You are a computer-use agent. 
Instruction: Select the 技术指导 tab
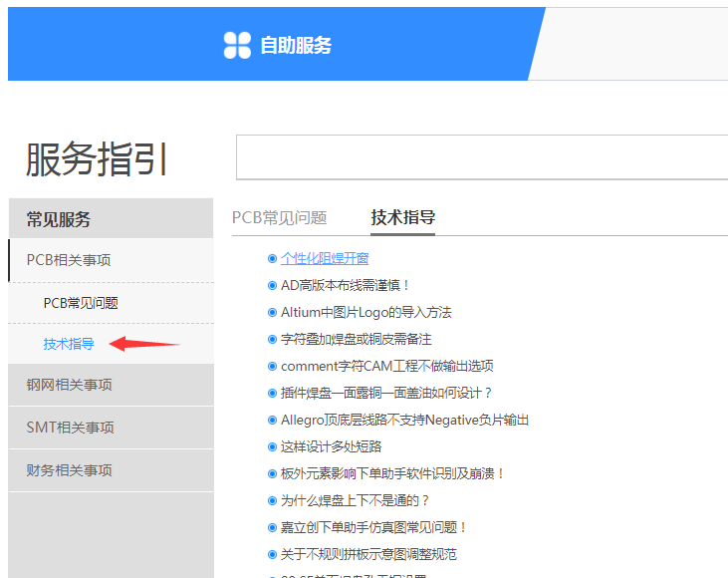coord(402,217)
